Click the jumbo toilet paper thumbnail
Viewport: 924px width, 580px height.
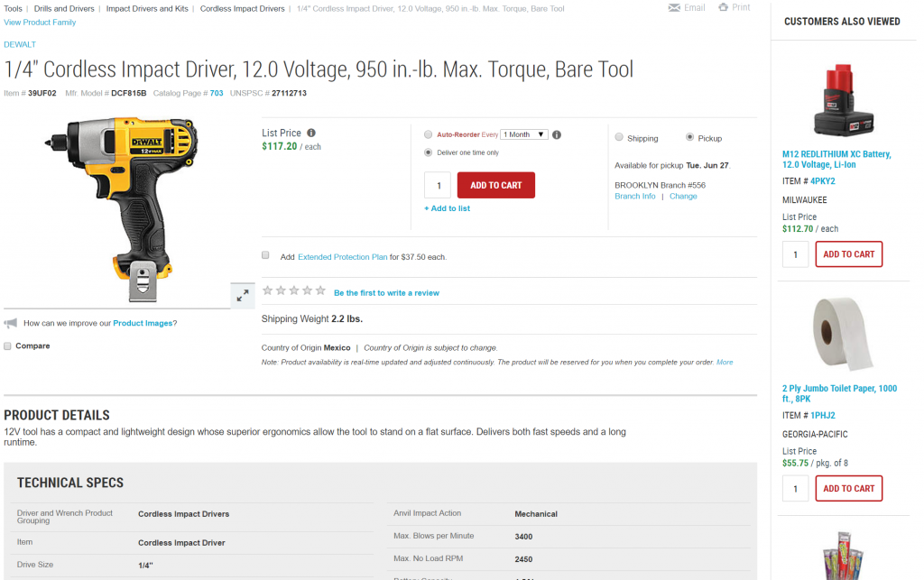(844, 334)
